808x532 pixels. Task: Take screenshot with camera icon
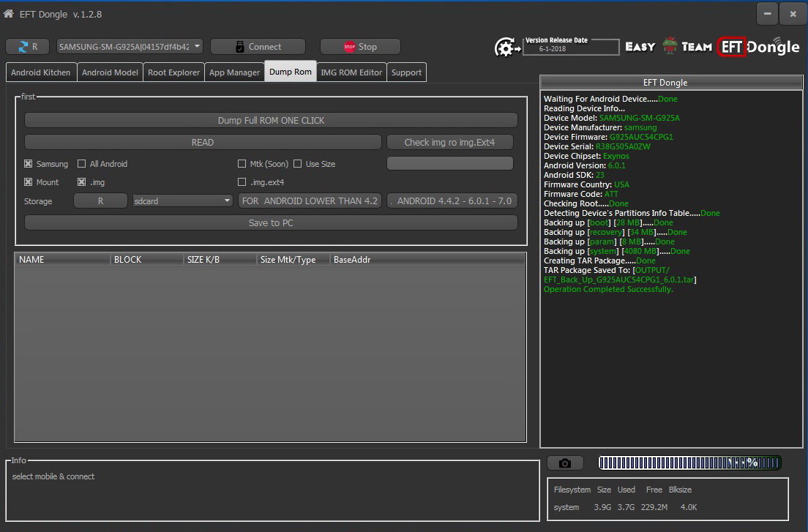565,463
